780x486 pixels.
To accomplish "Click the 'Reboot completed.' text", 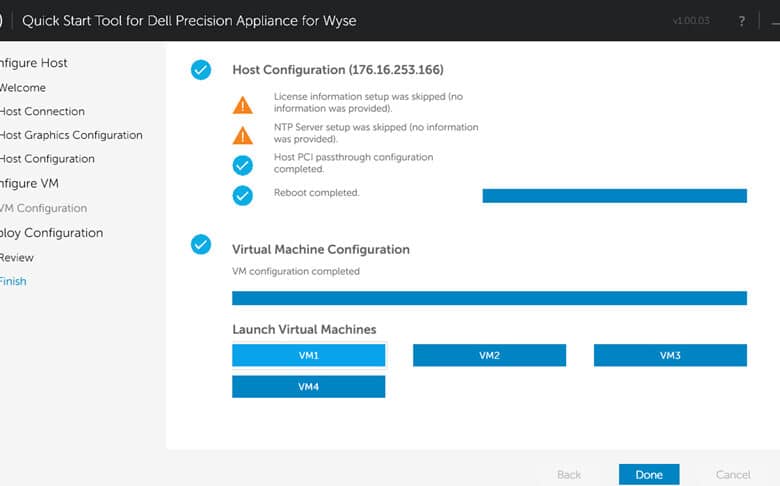I will pyautogui.click(x=316, y=193).
